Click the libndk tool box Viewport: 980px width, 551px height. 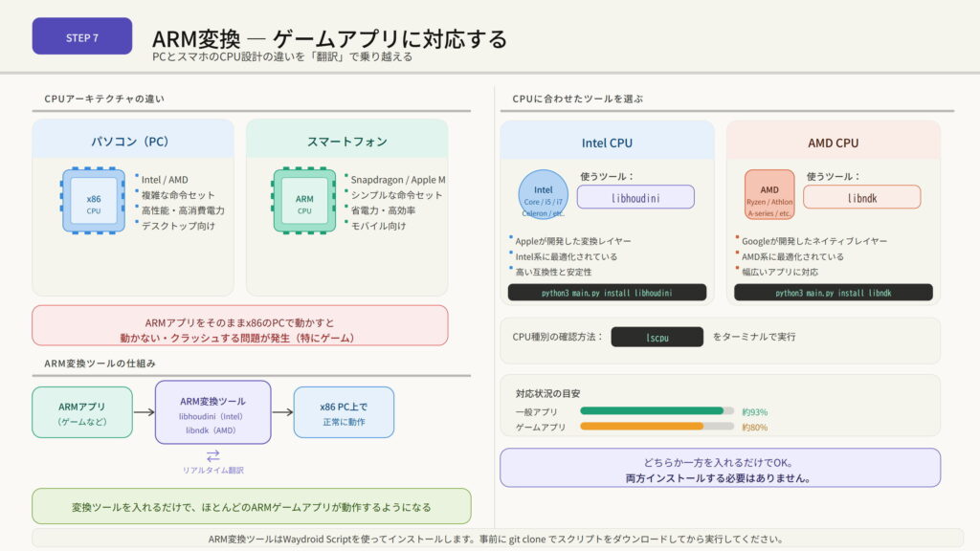coord(861,197)
